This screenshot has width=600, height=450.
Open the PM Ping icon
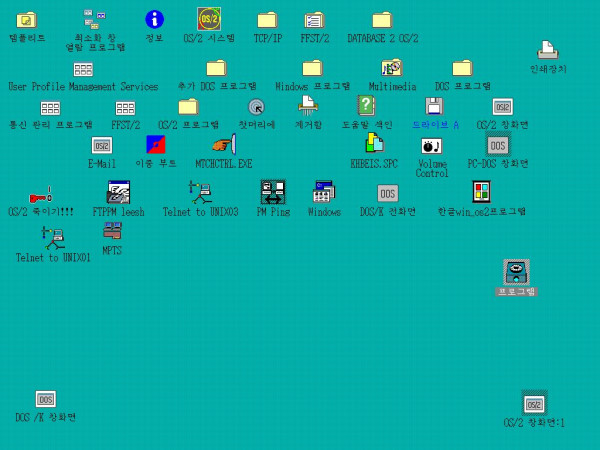[273, 192]
